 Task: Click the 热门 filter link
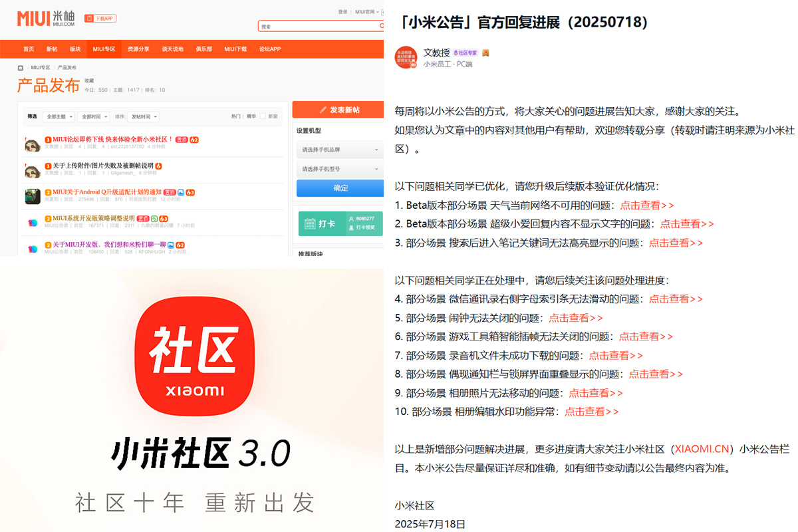pyautogui.click(x=236, y=116)
